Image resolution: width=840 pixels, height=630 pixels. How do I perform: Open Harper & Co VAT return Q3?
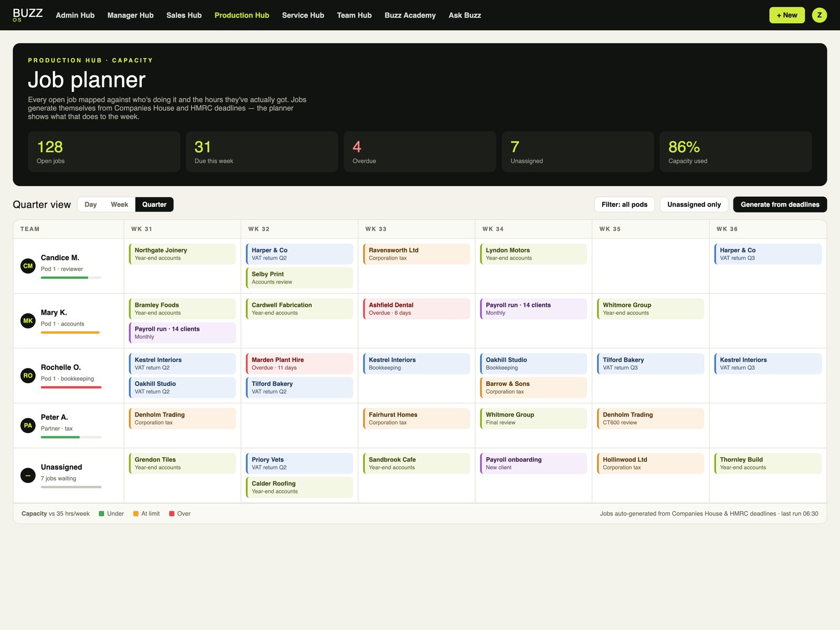tap(768, 254)
